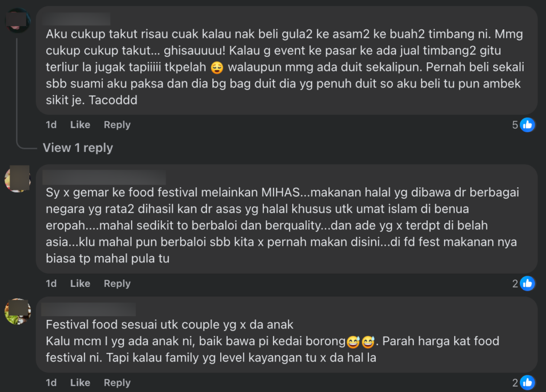
Task: Reply to the MIHAS halal food comment
Action: click(117, 284)
